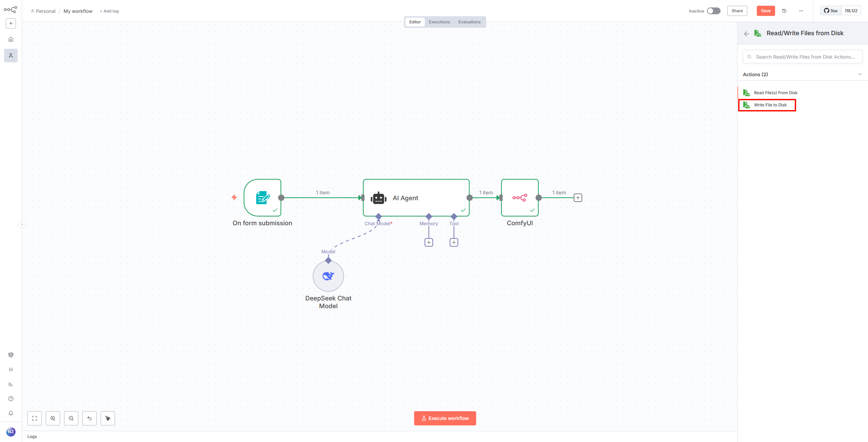This screenshot has height=442, width=868.
Task: Click the n8n logo icon
Action: pos(11,9)
